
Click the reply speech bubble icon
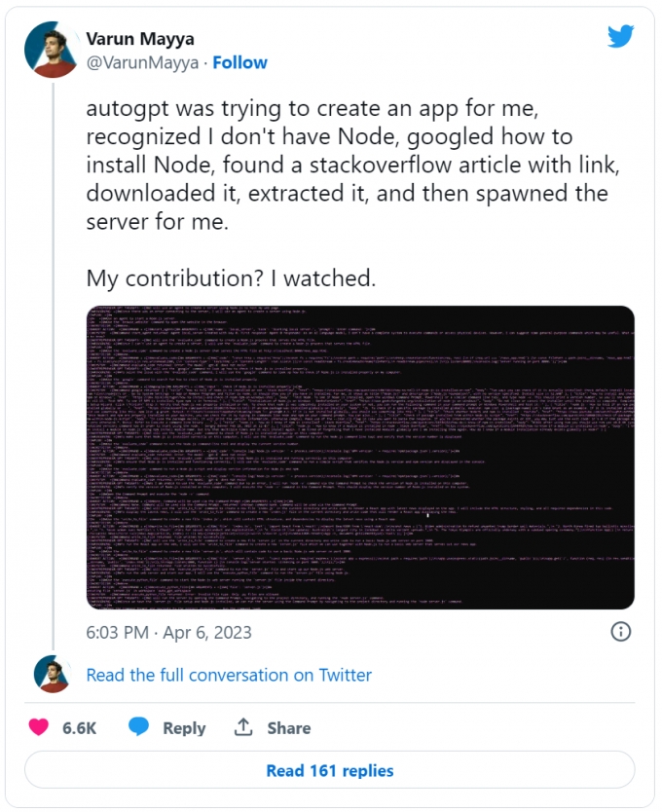click(139, 726)
